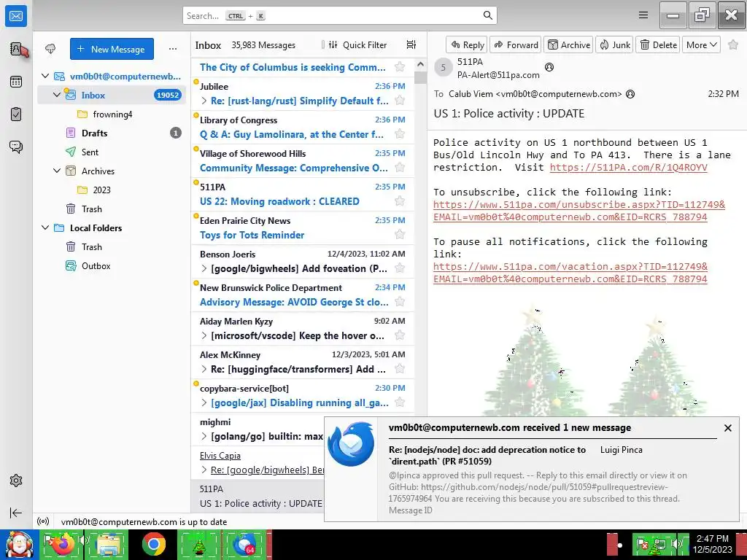Click Christmas tree taskbar app
Viewport: 747px width, 560px height.
pyautogui.click(x=198, y=545)
